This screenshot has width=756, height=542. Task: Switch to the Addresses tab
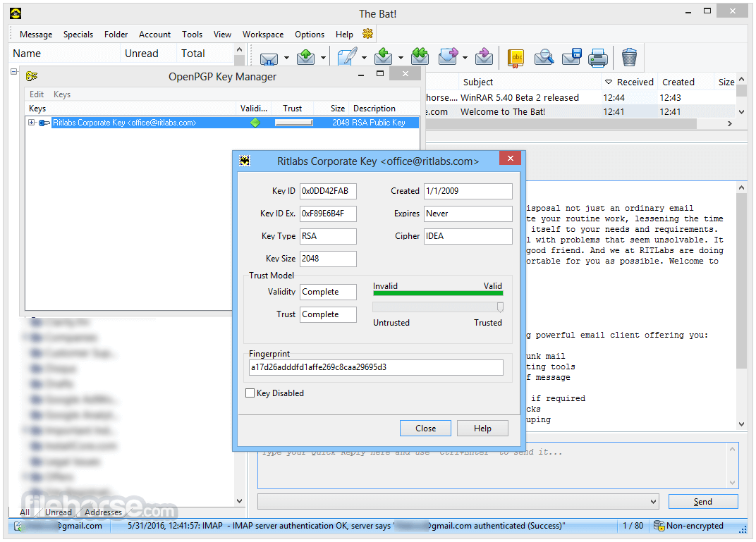click(103, 512)
